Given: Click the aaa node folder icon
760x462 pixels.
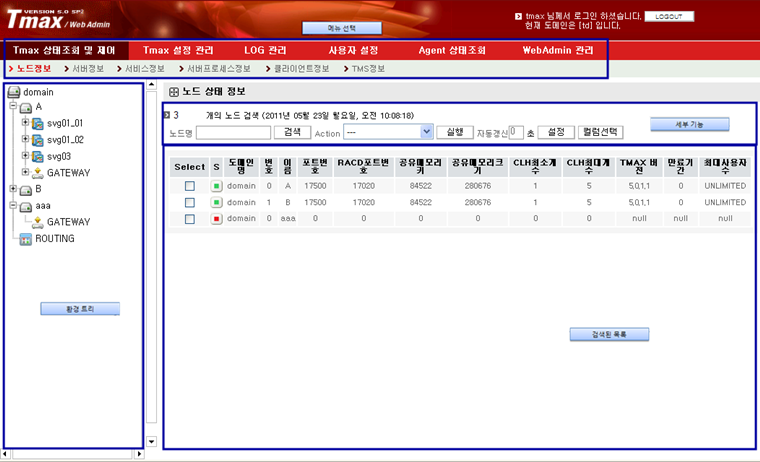Looking at the screenshot, I should [x=26, y=207].
